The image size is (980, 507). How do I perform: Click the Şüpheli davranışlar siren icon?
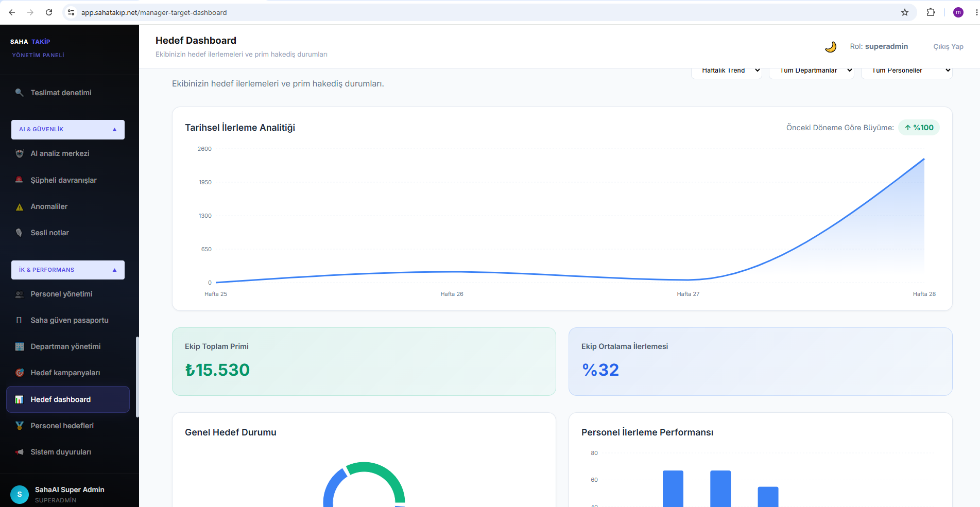19,180
